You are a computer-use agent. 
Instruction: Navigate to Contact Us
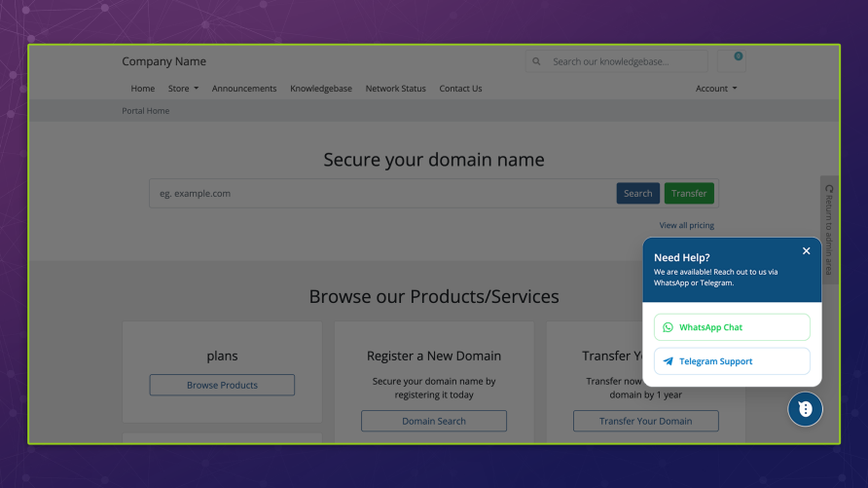460,89
